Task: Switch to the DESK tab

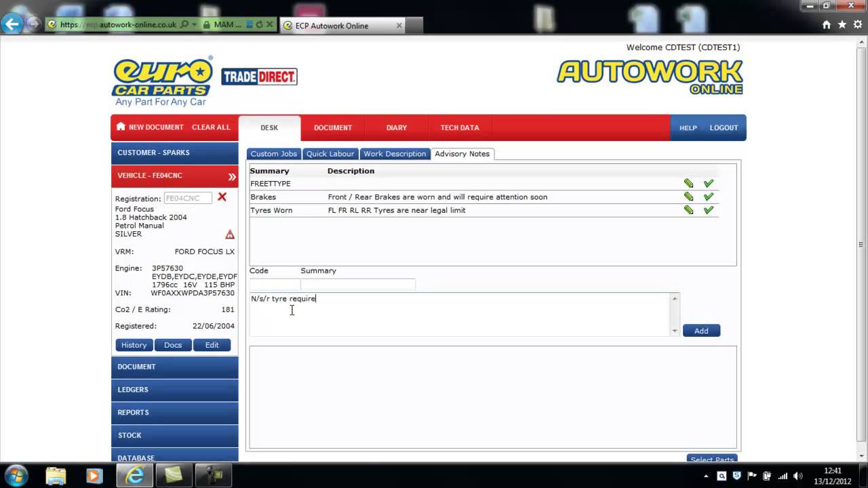Action: (269, 127)
